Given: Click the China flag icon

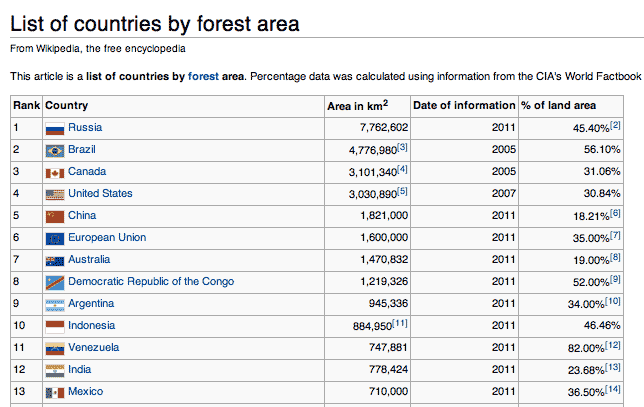Looking at the screenshot, I should [54, 216].
